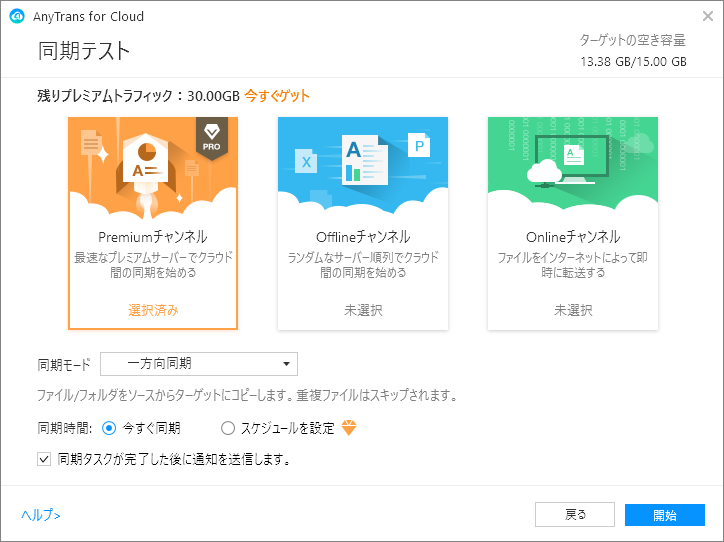
Task: Select the Premiumチャンネル card
Action: click(153, 223)
